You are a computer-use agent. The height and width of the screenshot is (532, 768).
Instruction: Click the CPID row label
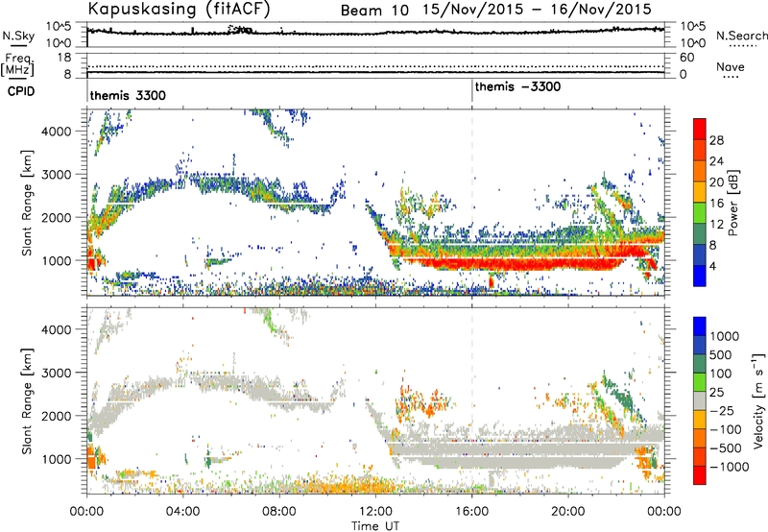click(x=21, y=91)
